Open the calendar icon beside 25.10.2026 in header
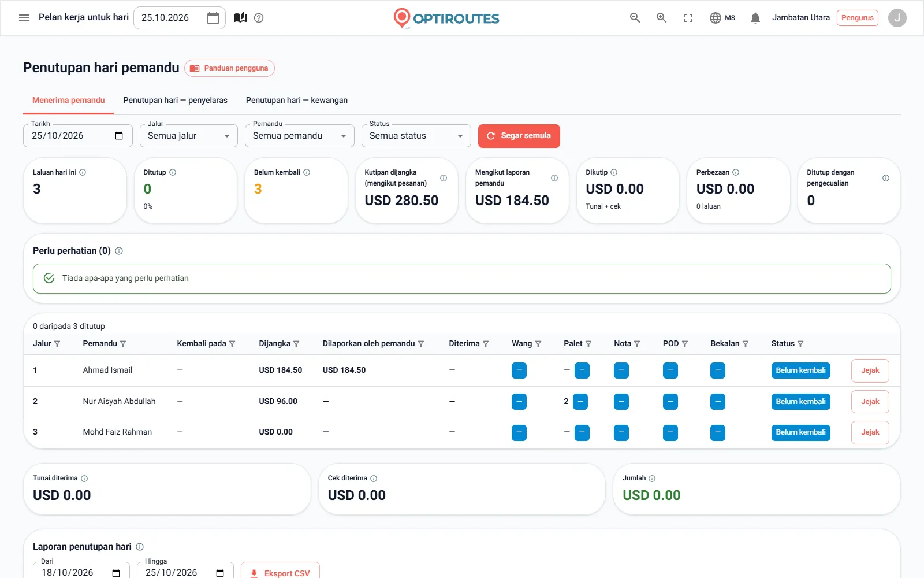Viewport: 924px width, 578px height. tap(213, 18)
